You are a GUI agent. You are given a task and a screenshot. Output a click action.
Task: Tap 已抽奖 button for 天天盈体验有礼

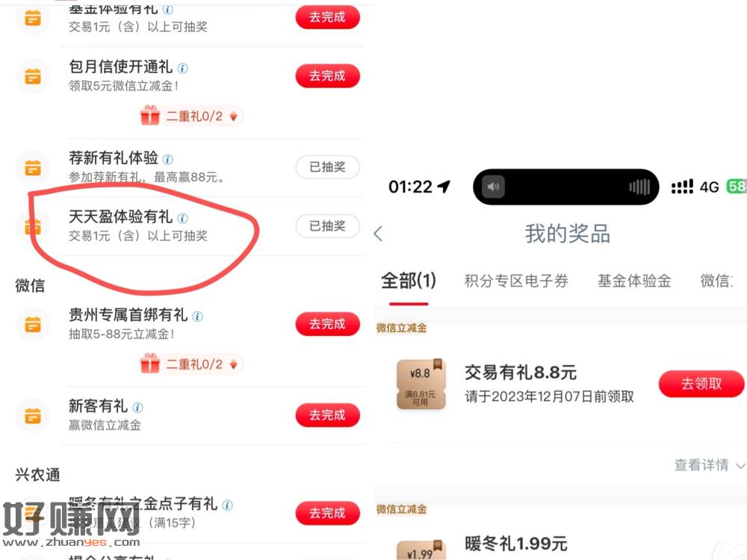point(327,226)
